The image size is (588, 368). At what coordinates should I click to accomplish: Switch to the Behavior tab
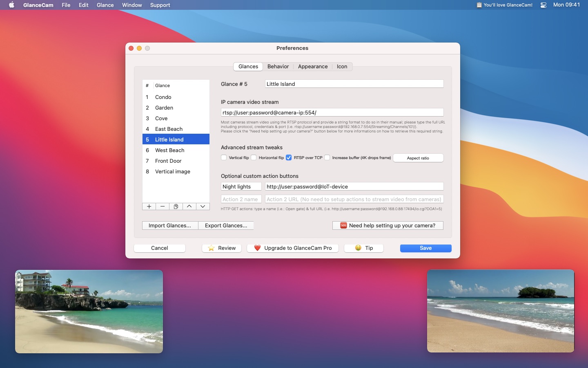click(278, 67)
